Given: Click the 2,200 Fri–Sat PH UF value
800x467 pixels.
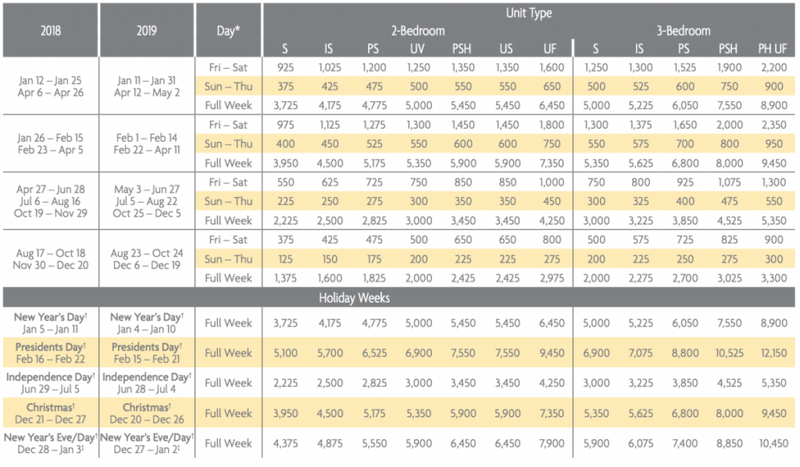Looking at the screenshot, I should [766, 68].
